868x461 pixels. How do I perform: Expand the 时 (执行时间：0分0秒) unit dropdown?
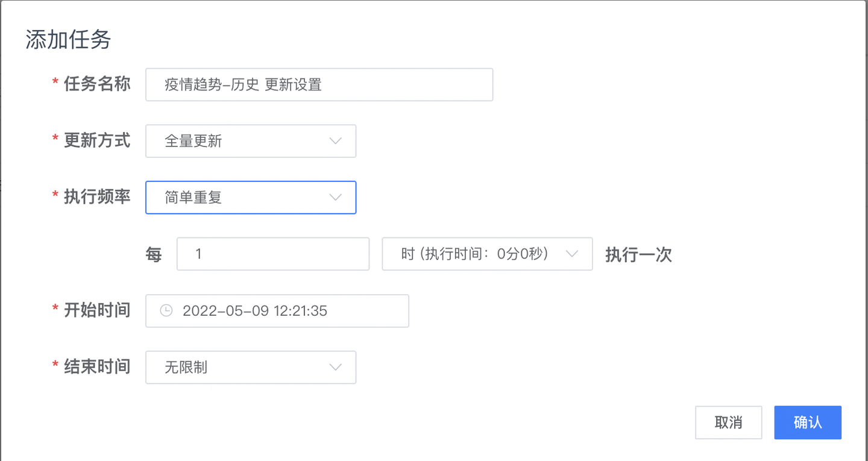coord(488,254)
